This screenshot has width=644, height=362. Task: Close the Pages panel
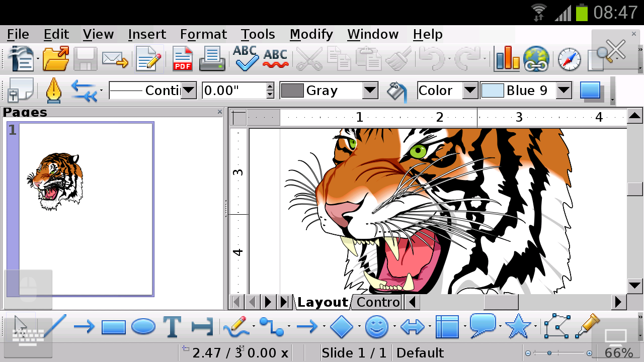coord(219,112)
